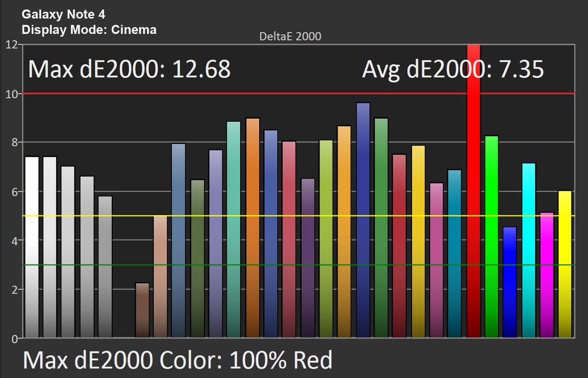Click the cyan bar near the right edge
Screen dimensions: 588x378
(x=529, y=251)
